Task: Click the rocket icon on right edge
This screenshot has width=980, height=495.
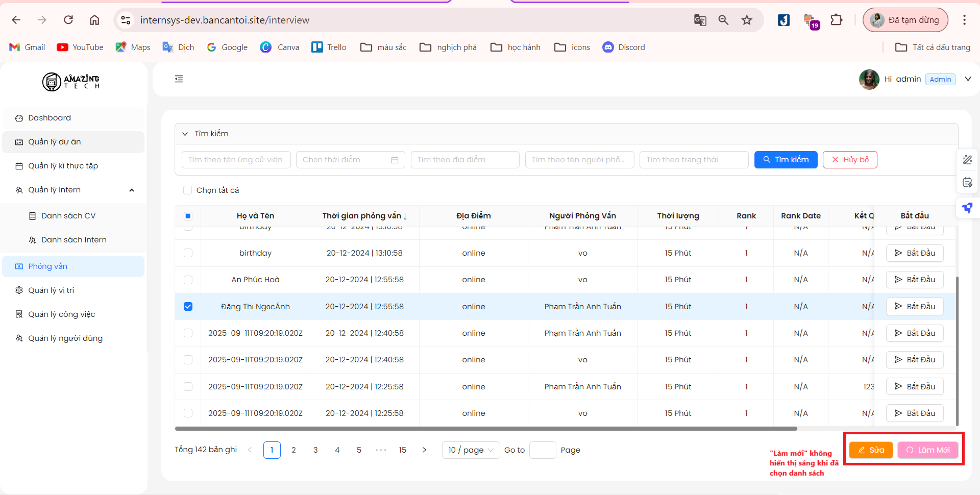Action: point(967,208)
